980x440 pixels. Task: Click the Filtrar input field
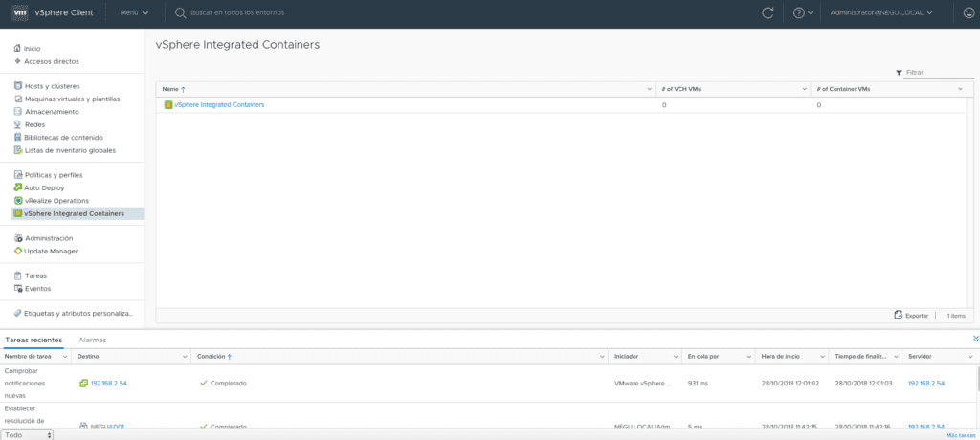coord(940,73)
